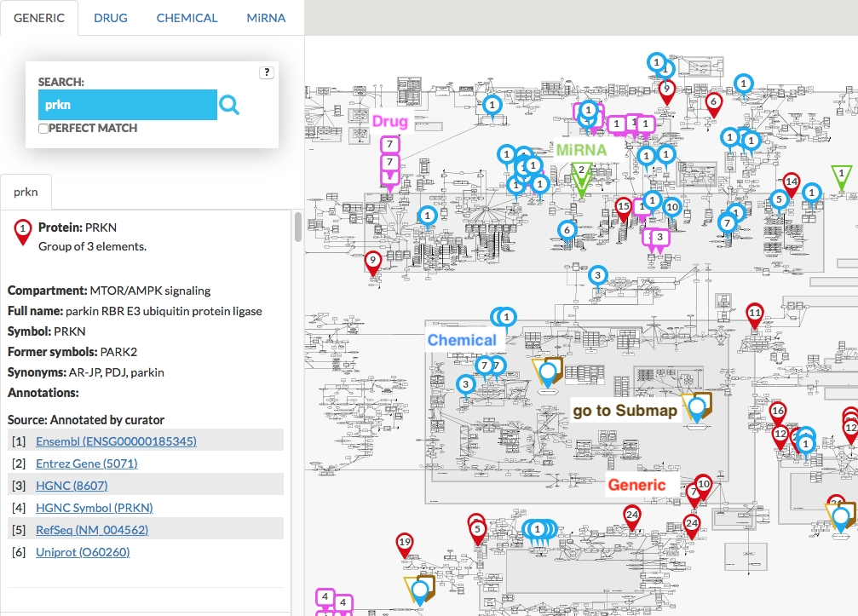Select the prkn results tab

(26, 192)
